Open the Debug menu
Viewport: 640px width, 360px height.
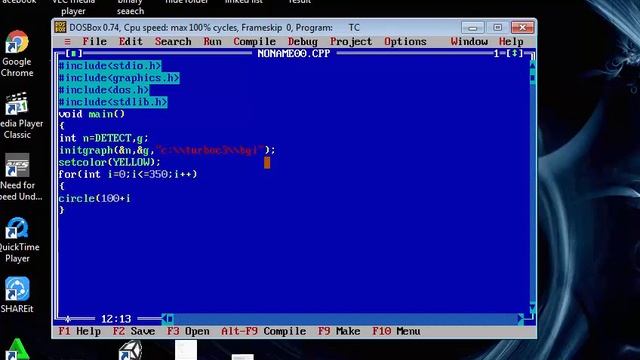coord(302,42)
